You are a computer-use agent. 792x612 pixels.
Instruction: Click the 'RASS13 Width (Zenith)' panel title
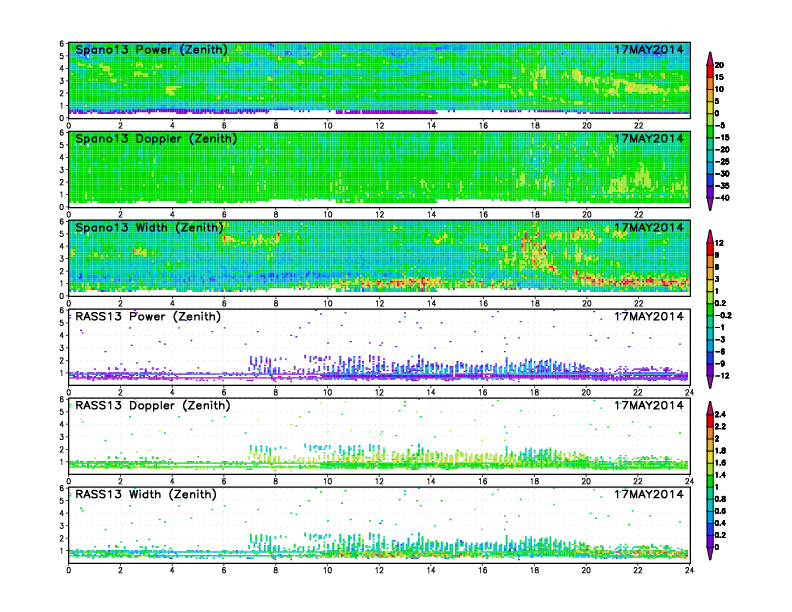point(146,494)
